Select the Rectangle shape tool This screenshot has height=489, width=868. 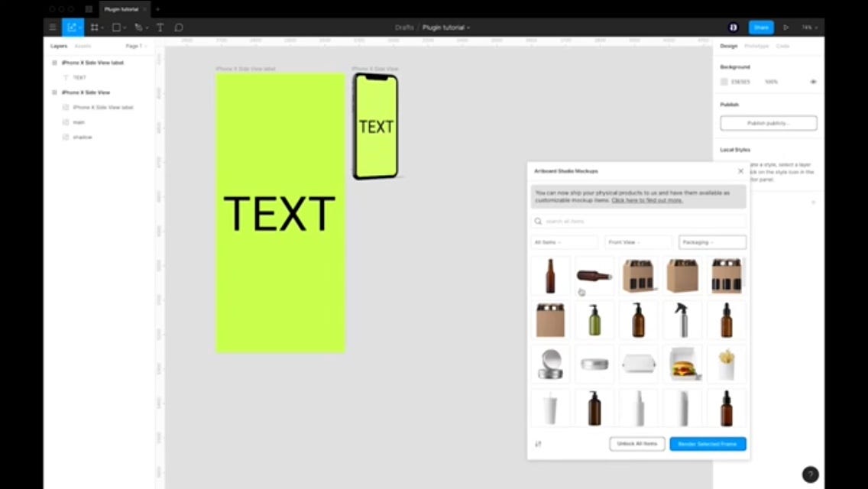115,27
